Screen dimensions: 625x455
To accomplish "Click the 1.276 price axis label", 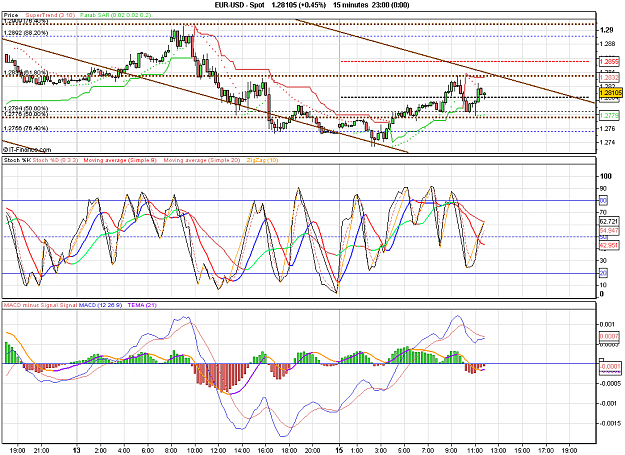I will 607,129.
